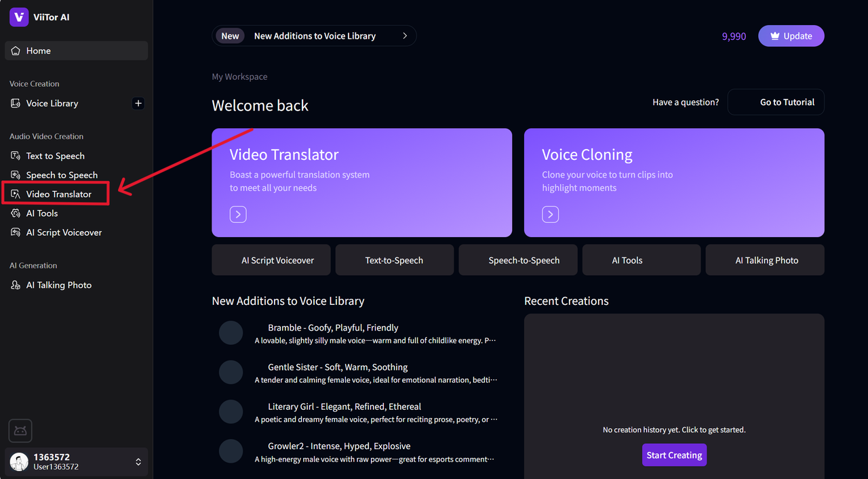This screenshot has height=479, width=868.
Task: Click the arrow icon on Voice Cloning card
Action: [x=550, y=215]
